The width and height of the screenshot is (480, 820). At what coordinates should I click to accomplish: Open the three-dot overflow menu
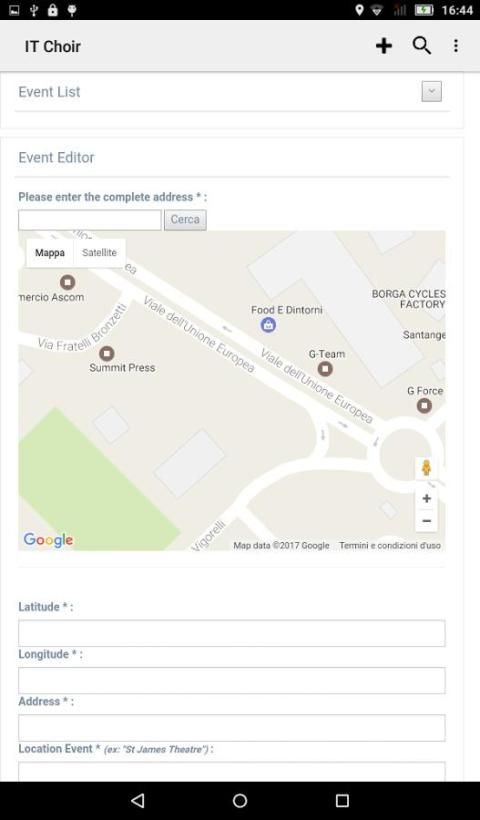pos(456,46)
